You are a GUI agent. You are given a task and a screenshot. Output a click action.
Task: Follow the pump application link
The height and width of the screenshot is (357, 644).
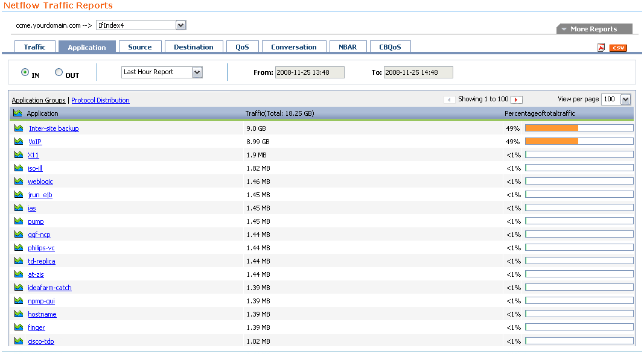(x=36, y=221)
